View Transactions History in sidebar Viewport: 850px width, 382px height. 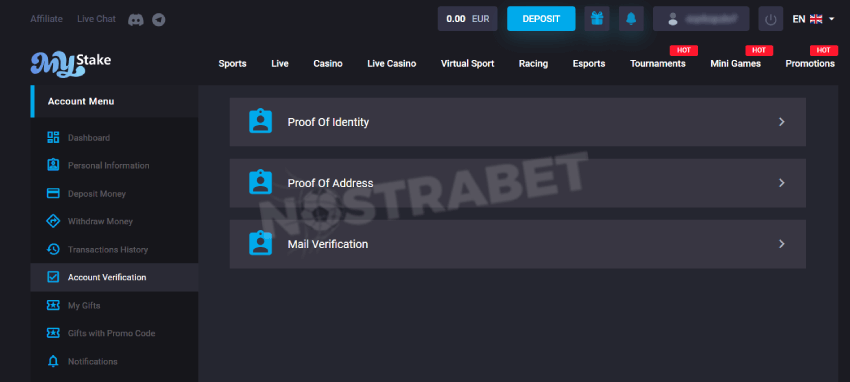108,250
